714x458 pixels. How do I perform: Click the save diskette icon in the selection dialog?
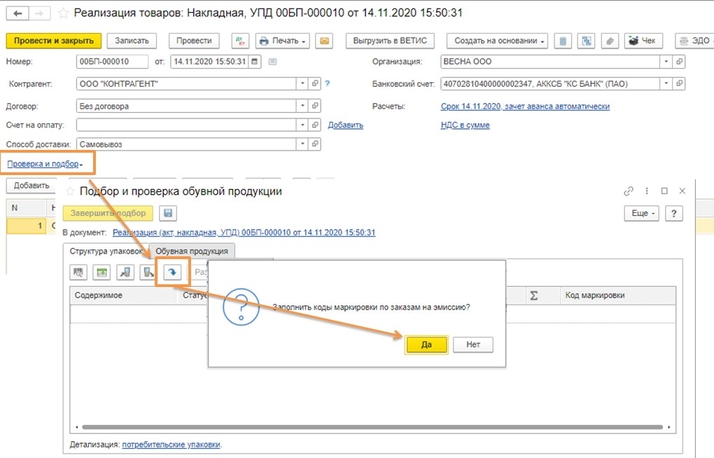(x=168, y=213)
